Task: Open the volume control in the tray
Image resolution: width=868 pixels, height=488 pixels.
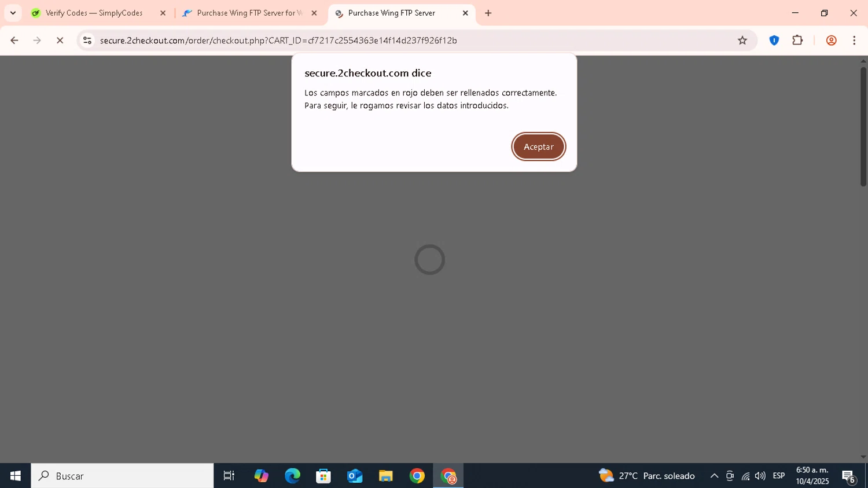Action: 760,476
